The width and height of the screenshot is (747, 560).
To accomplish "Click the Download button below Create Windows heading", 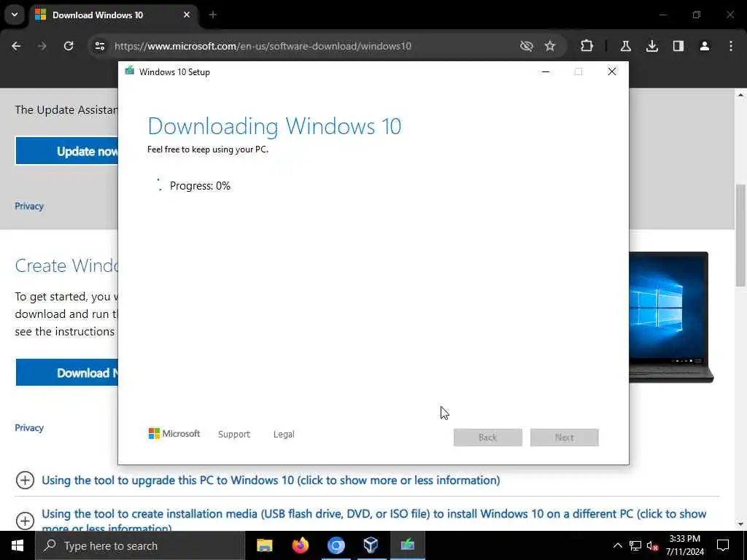I will [66, 373].
